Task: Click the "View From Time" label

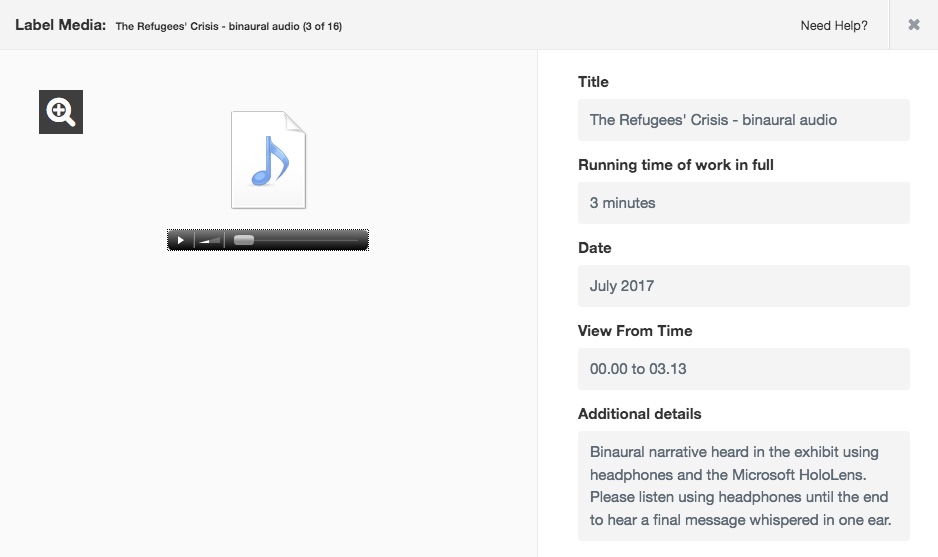Action: coord(635,331)
